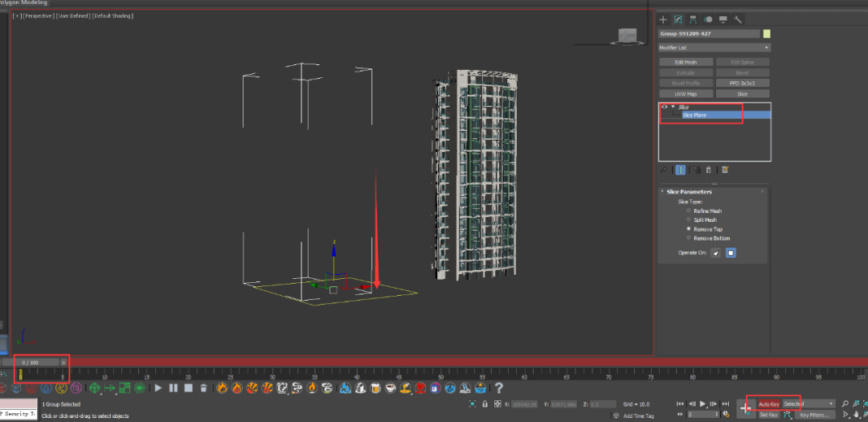Image resolution: width=868 pixels, height=422 pixels.
Task: Click the coffee cup preset icon
Action: 390,387
